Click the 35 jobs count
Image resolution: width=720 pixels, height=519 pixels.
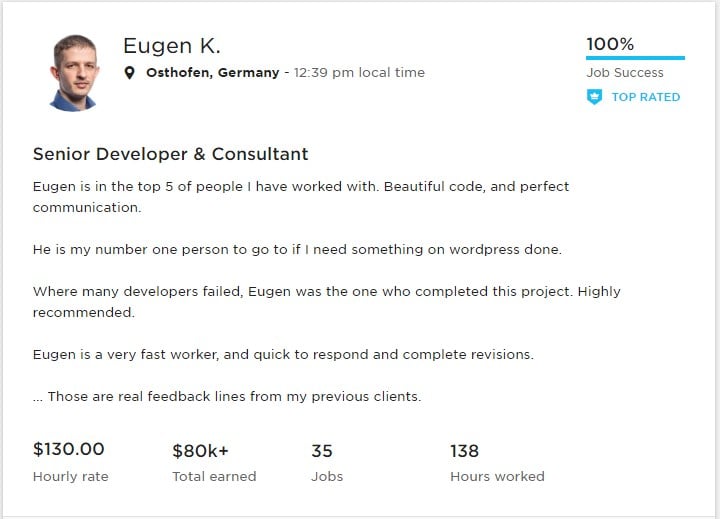pyautogui.click(x=322, y=451)
